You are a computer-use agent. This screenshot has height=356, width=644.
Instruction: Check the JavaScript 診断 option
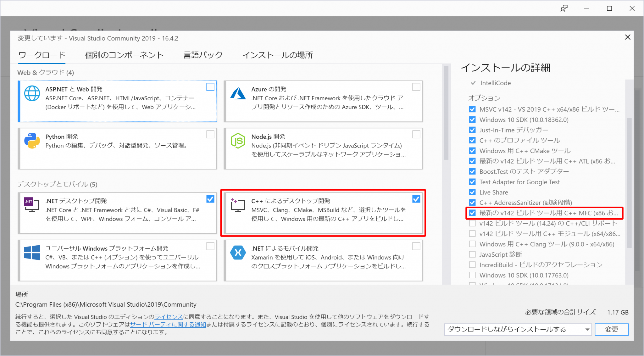pyautogui.click(x=472, y=254)
